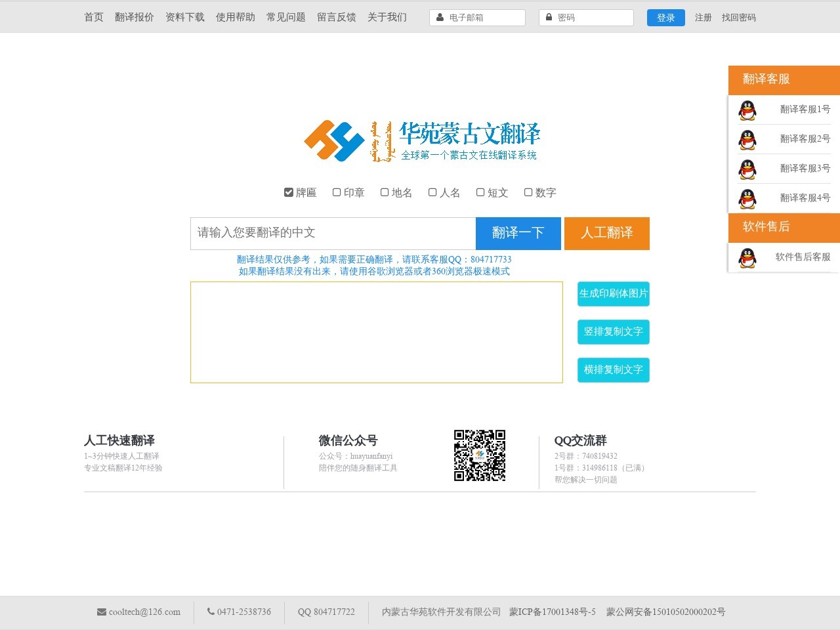Click the 人工翻译 button

(606, 233)
